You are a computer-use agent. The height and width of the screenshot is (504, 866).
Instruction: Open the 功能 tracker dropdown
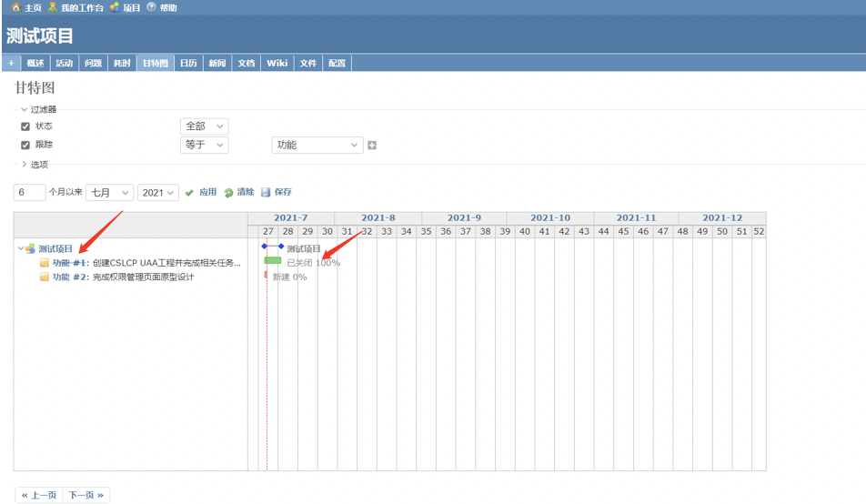point(317,145)
